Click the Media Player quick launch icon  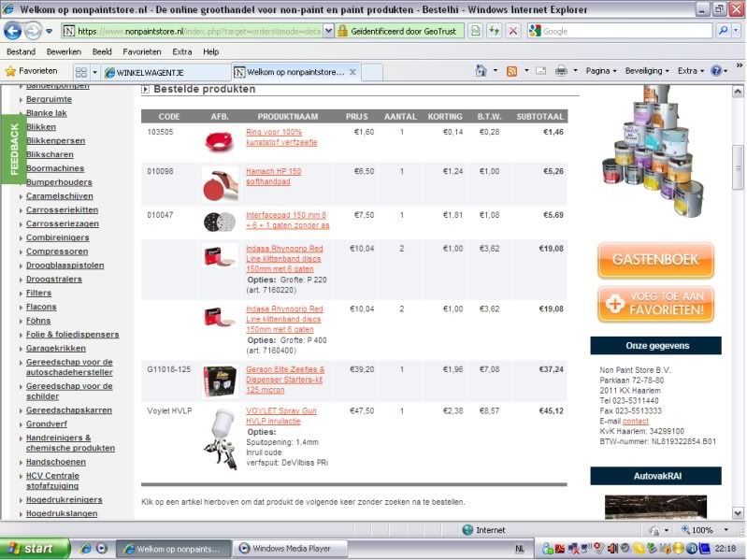point(102,549)
